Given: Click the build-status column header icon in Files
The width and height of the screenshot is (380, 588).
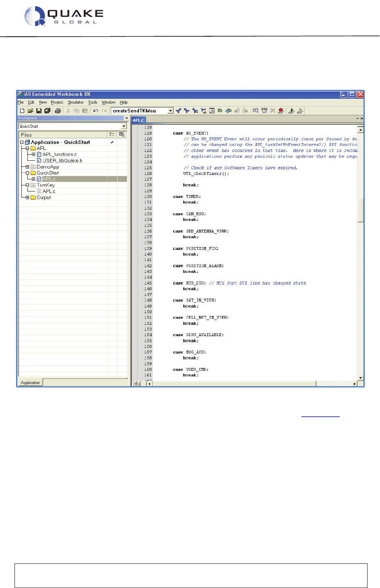Looking at the screenshot, I should coord(112,135).
